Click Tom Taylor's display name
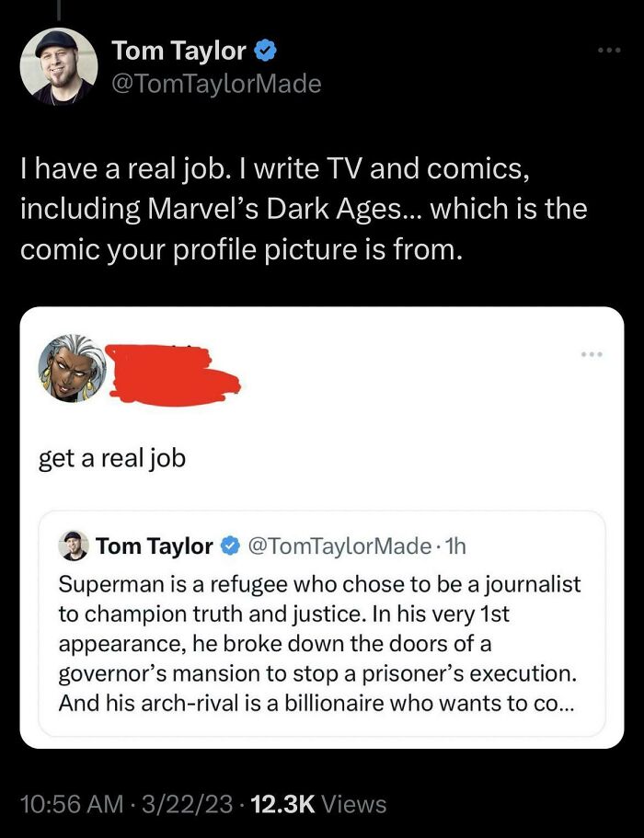The image size is (644, 838). pos(174,52)
